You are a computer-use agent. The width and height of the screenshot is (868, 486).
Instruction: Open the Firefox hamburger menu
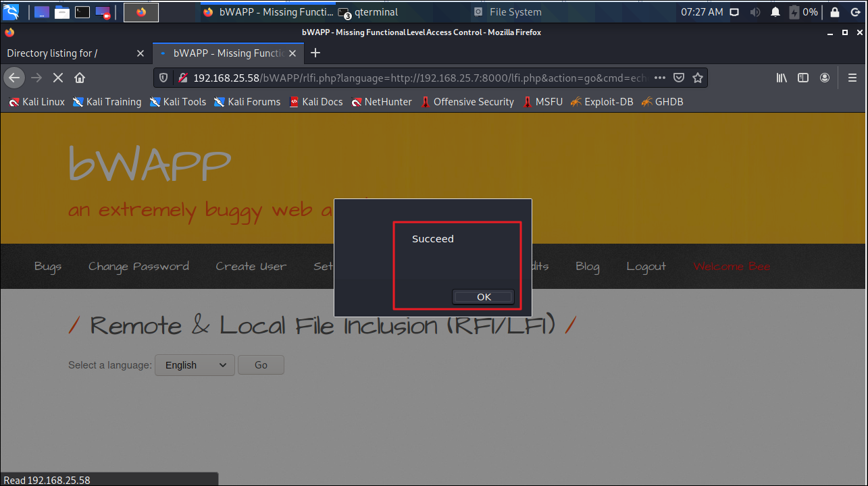852,78
